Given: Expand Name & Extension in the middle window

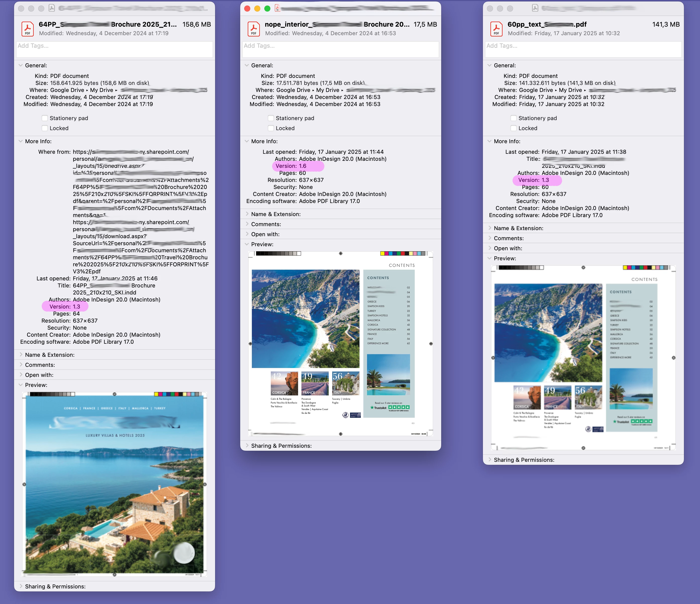Looking at the screenshot, I should [247, 214].
